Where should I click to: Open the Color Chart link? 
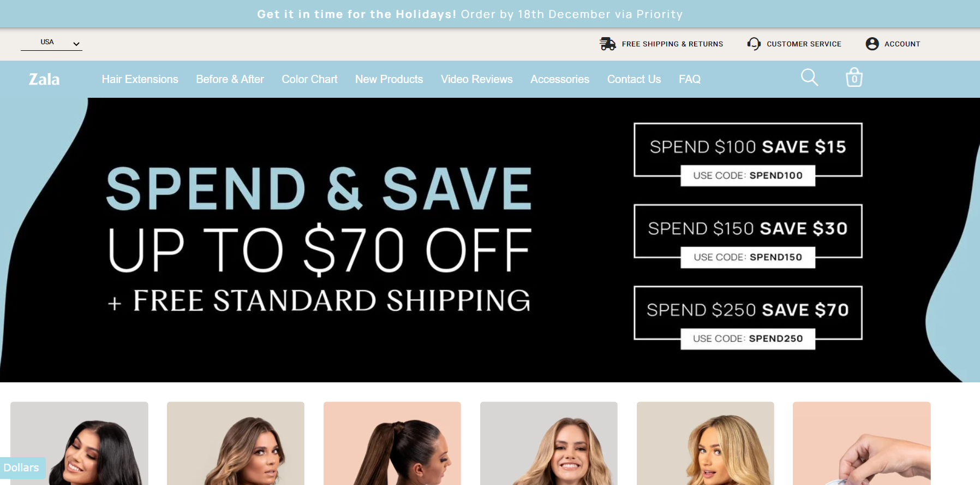(309, 79)
